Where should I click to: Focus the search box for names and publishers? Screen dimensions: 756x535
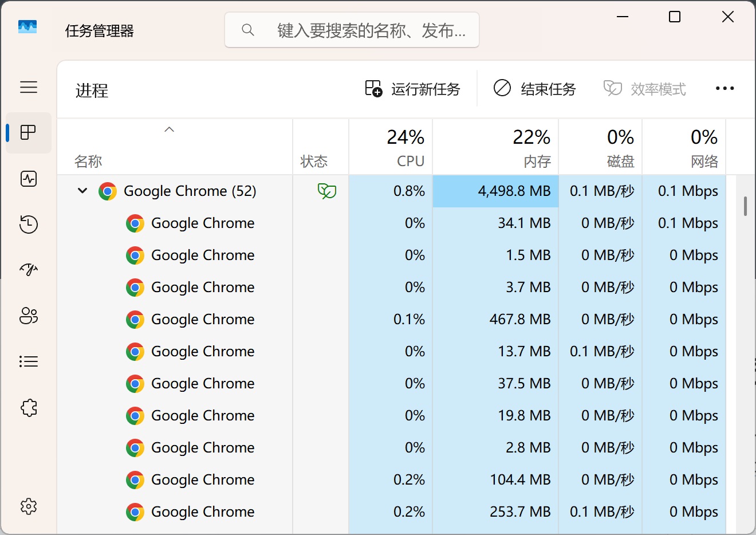coord(352,30)
